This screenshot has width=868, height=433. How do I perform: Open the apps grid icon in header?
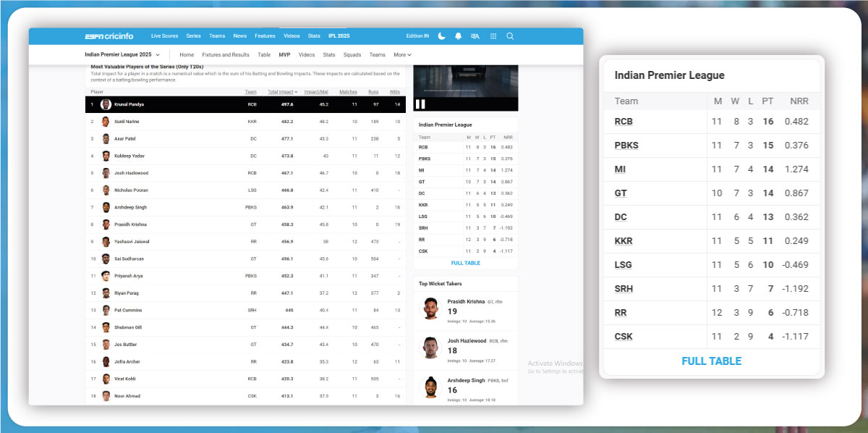point(493,36)
